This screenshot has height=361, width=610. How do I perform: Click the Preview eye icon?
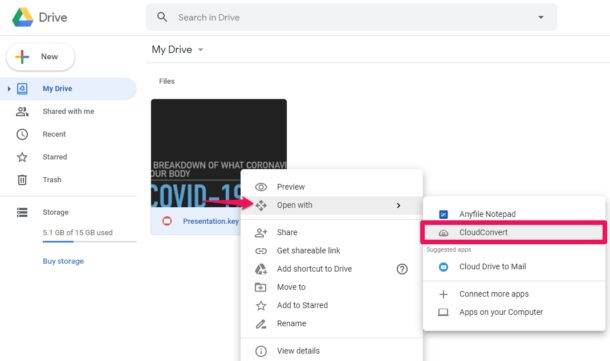coord(261,187)
